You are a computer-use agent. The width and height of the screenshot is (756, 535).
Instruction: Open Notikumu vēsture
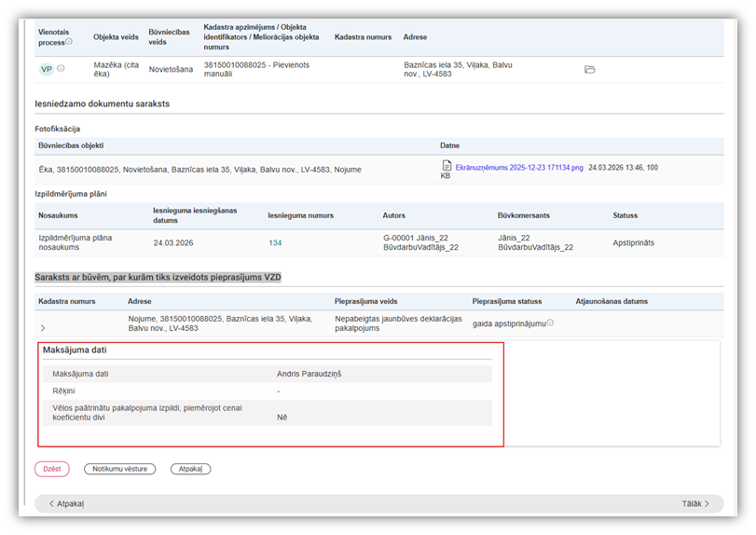[119, 469]
